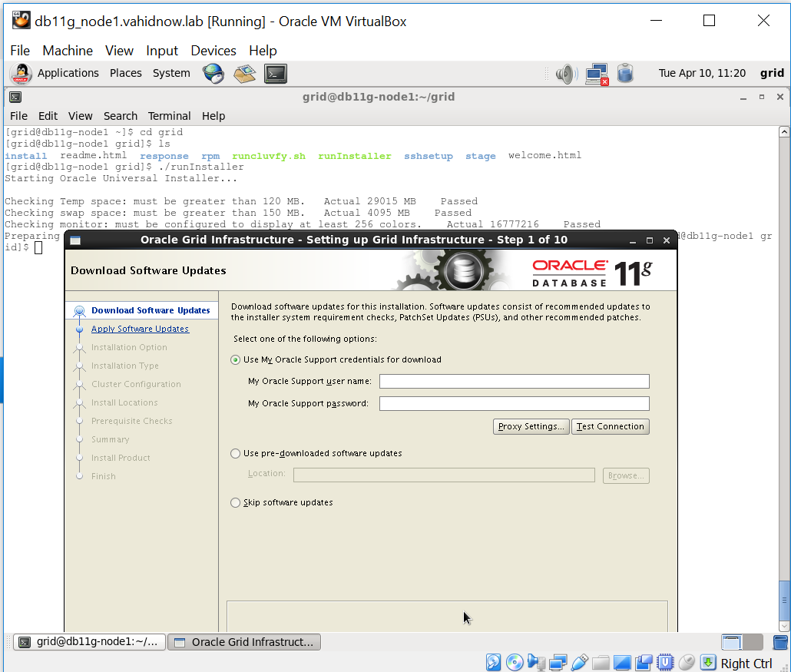The height and width of the screenshot is (672, 791).
Task: Click the audio indicator in VirtualBox status bar
Action: 536,662
